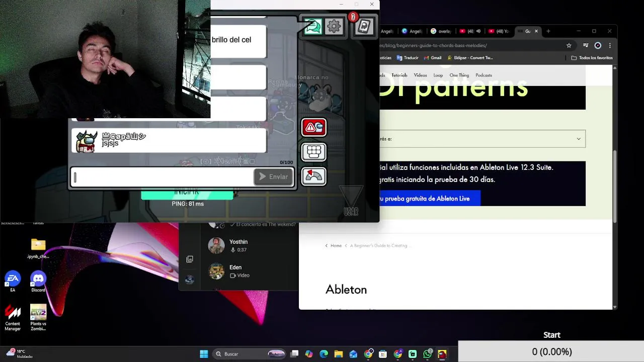
Task: Open the Gmail bookmark
Action: [433, 58]
